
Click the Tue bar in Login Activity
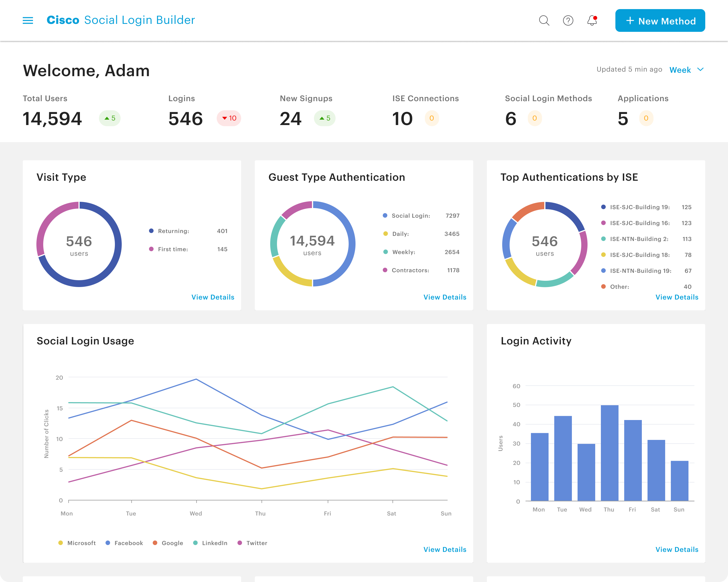tap(563, 458)
